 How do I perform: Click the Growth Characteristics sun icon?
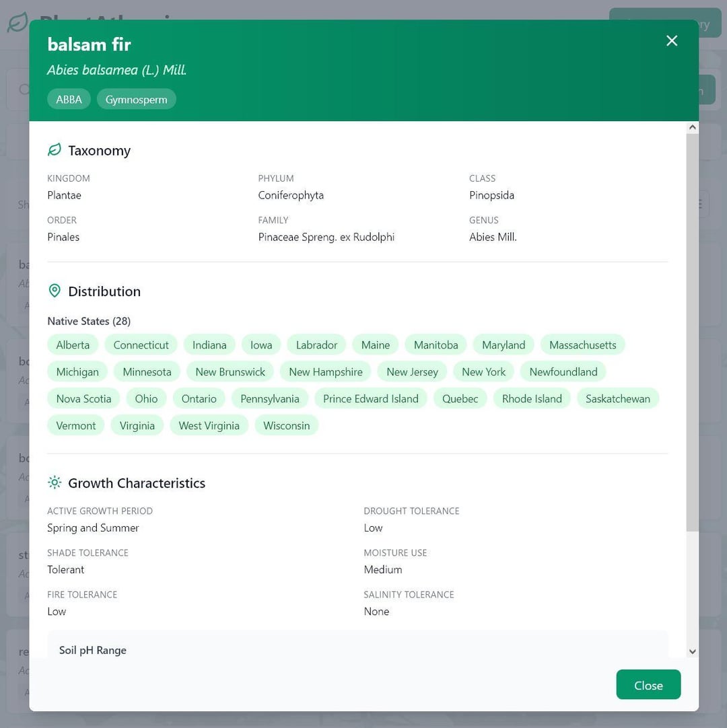pos(55,482)
